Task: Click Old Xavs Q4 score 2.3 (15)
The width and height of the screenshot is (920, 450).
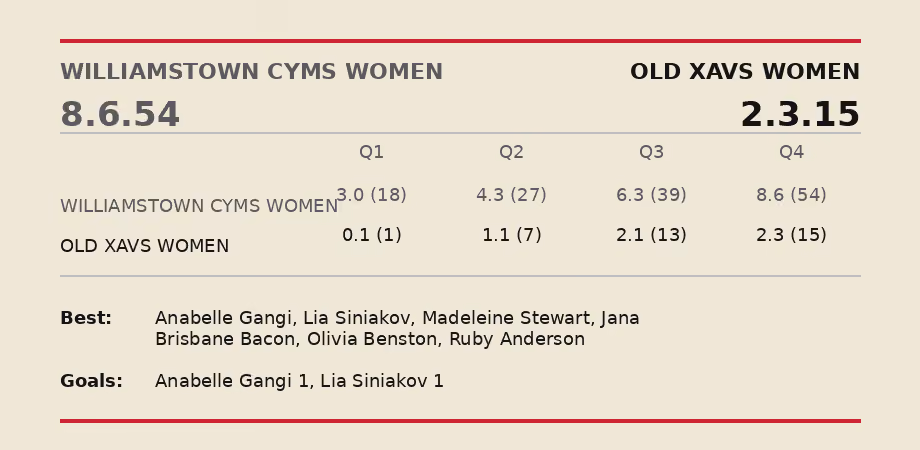Action: (x=791, y=235)
